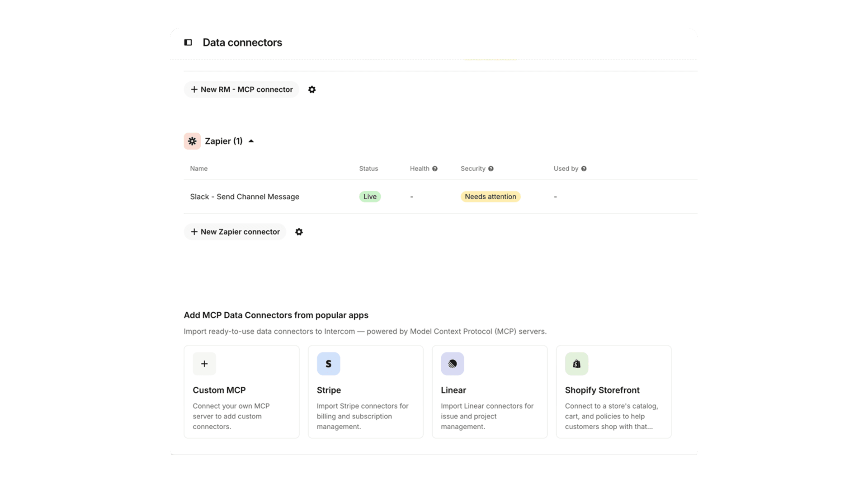Click the Stripe logo icon
The width and height of the screenshot is (868, 488).
pos(329,364)
